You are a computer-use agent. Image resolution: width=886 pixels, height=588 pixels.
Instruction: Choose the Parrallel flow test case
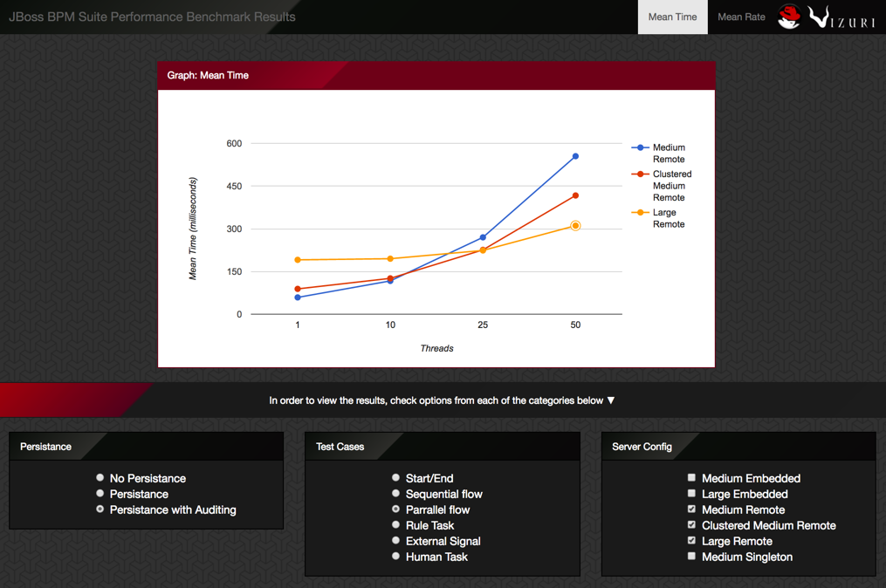tap(395, 509)
